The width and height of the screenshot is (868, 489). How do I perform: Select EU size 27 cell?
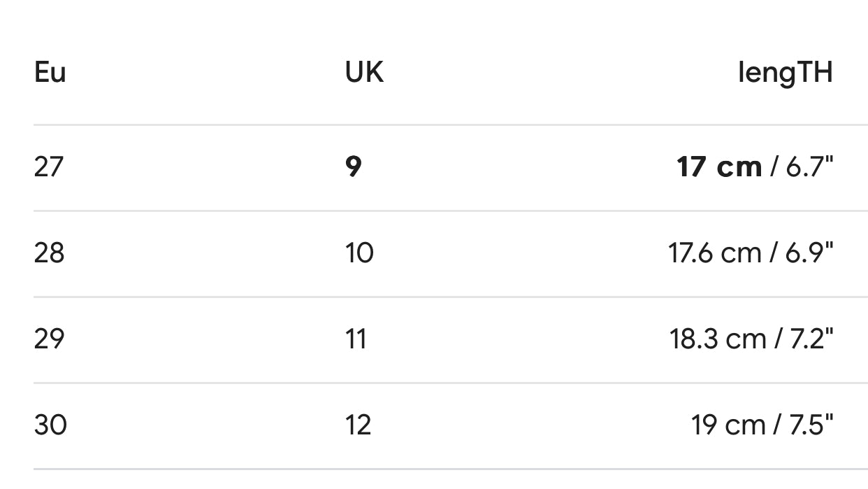pyautogui.click(x=49, y=167)
